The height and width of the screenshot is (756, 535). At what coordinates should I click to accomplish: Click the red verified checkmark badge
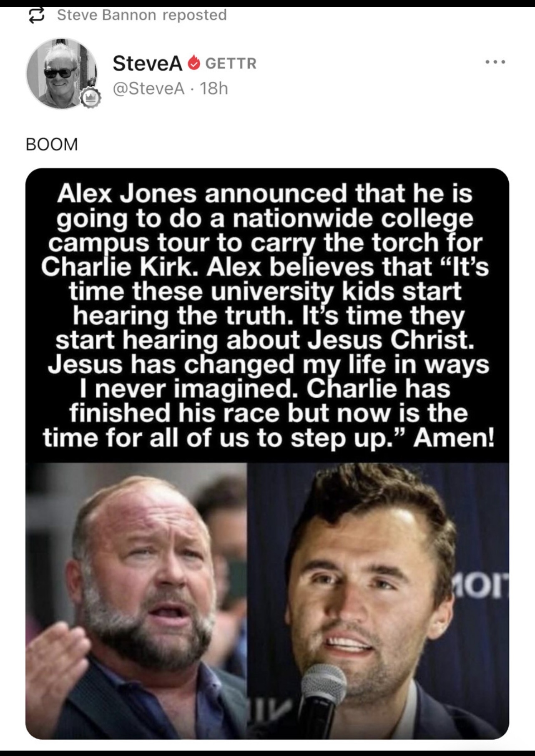(x=193, y=63)
